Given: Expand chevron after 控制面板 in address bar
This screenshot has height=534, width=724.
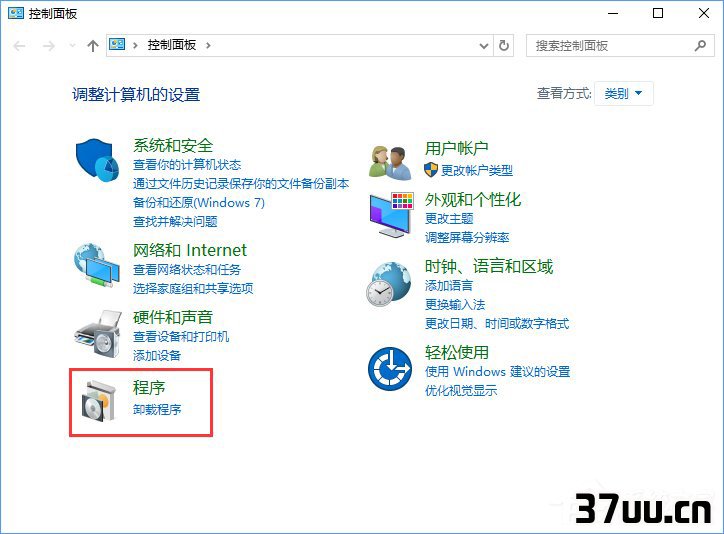Looking at the screenshot, I should click(x=208, y=45).
